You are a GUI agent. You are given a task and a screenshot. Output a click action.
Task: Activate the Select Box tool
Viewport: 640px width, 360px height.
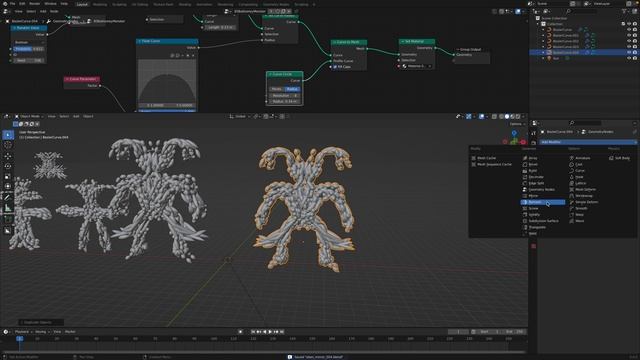8,135
